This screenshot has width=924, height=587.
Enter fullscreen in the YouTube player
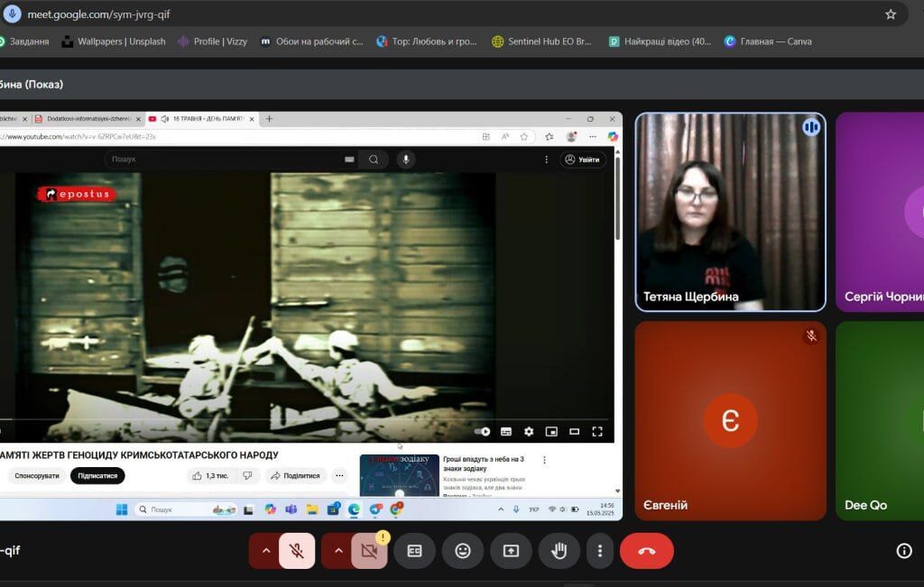597,432
